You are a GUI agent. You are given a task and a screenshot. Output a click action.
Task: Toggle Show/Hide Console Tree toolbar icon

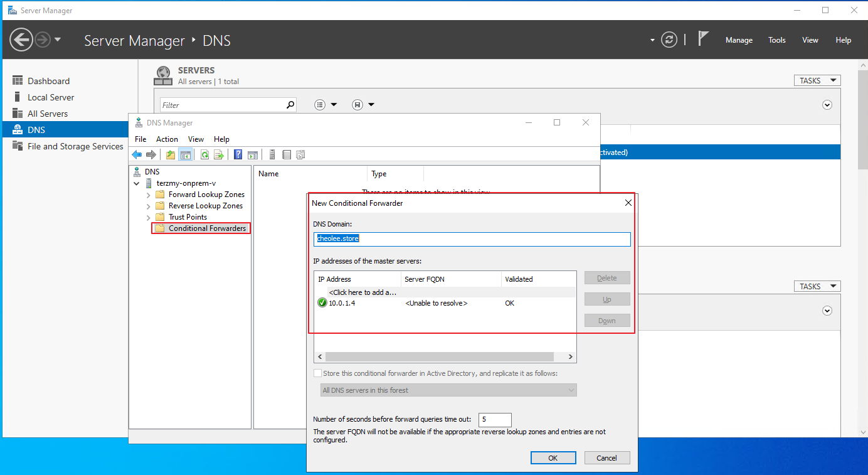pos(185,154)
